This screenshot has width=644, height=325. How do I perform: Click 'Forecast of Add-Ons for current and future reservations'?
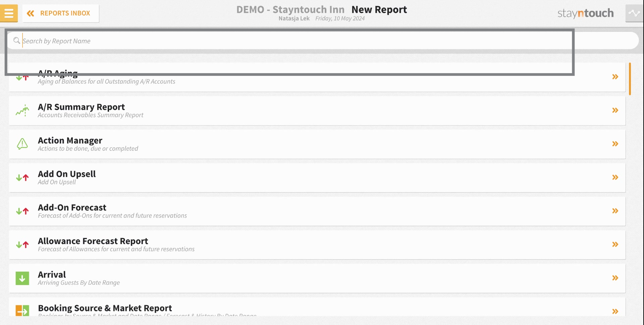[112, 216]
